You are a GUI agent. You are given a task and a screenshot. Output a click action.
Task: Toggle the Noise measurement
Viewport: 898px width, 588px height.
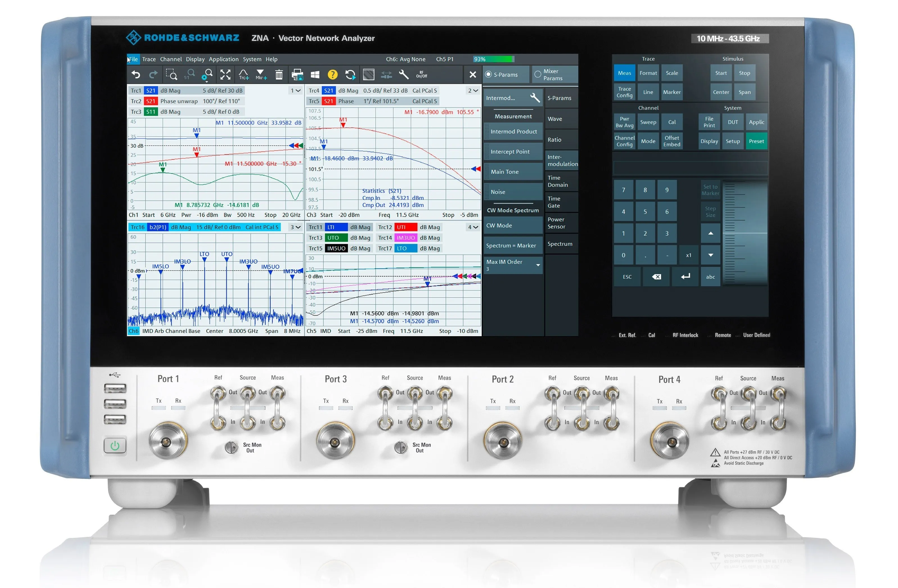(513, 192)
